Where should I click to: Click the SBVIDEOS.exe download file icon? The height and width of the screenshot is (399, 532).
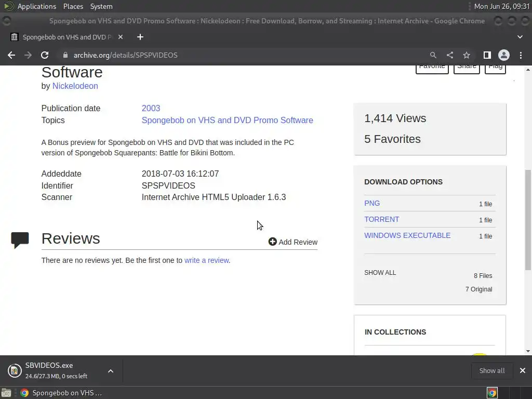(x=15, y=370)
